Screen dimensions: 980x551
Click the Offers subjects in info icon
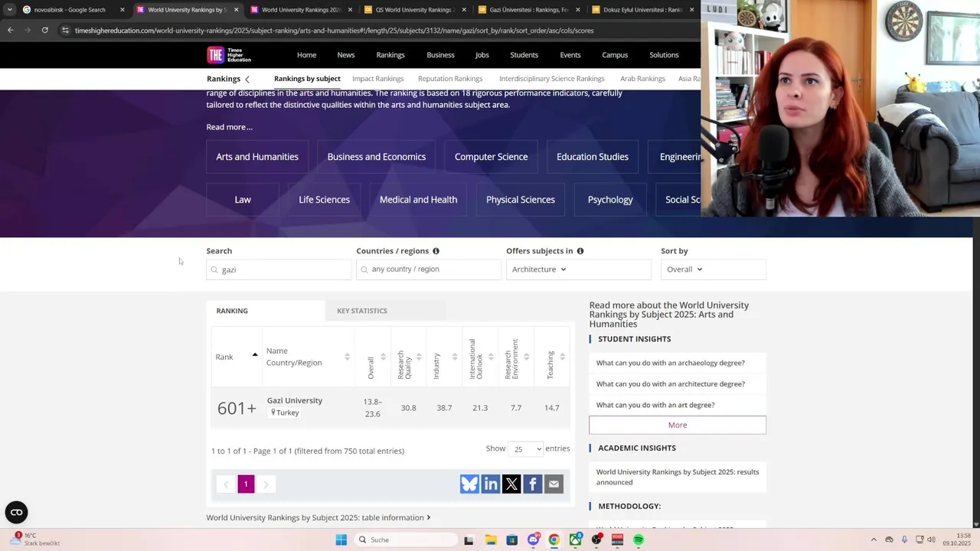580,251
